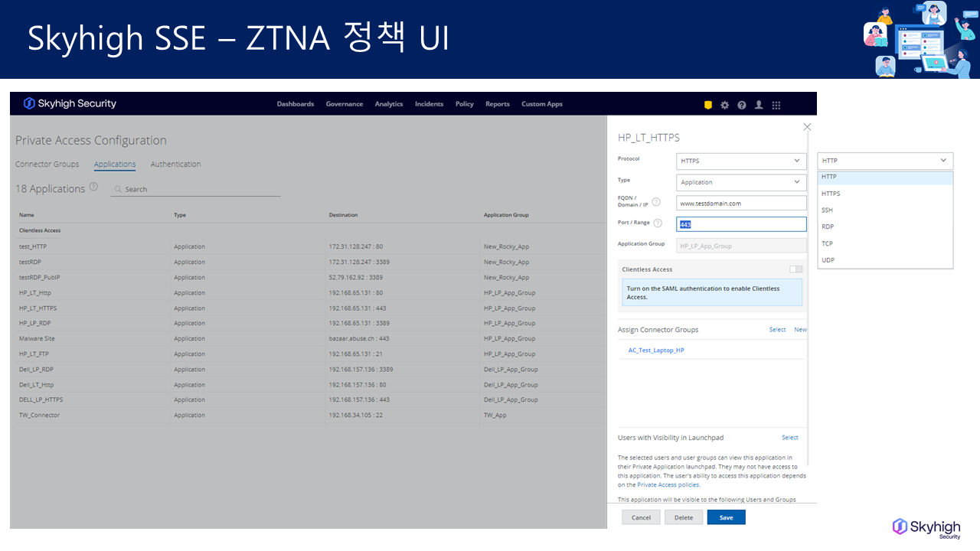
Task: Click the help icon beside FQDN / Domain / IP
Action: point(656,202)
